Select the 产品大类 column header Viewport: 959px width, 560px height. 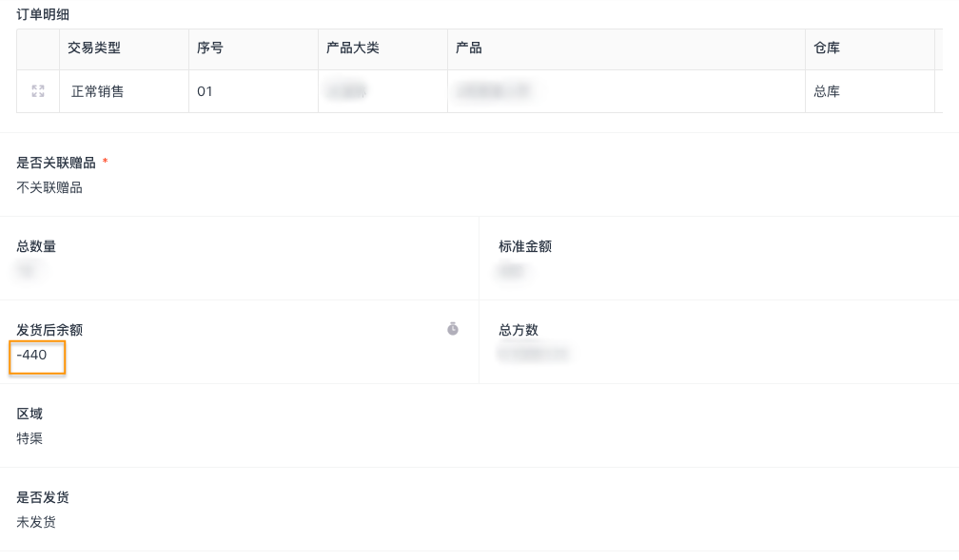pos(353,48)
